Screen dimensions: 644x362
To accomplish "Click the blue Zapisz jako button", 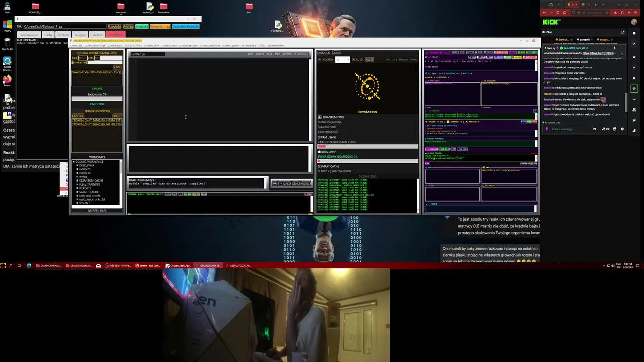I will 186,26.
